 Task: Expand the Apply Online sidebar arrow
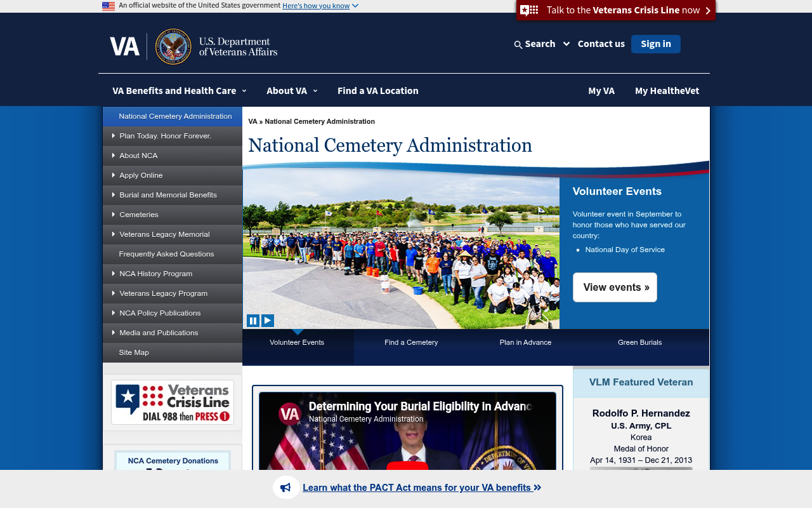pyautogui.click(x=114, y=175)
